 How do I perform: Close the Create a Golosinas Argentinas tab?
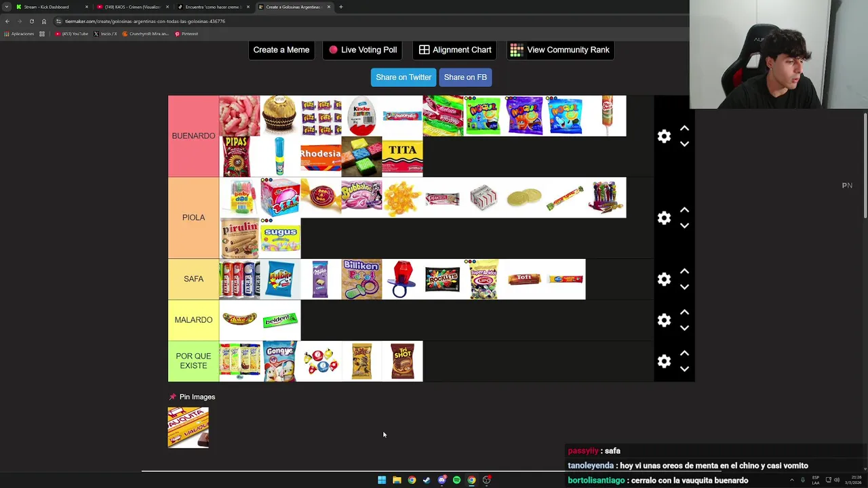pos(329,7)
